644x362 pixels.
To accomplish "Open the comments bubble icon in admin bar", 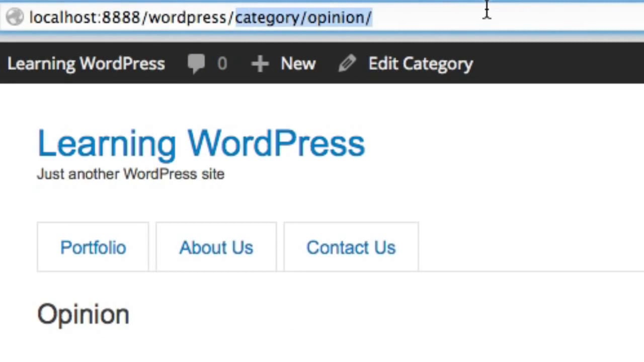I will pos(196,64).
